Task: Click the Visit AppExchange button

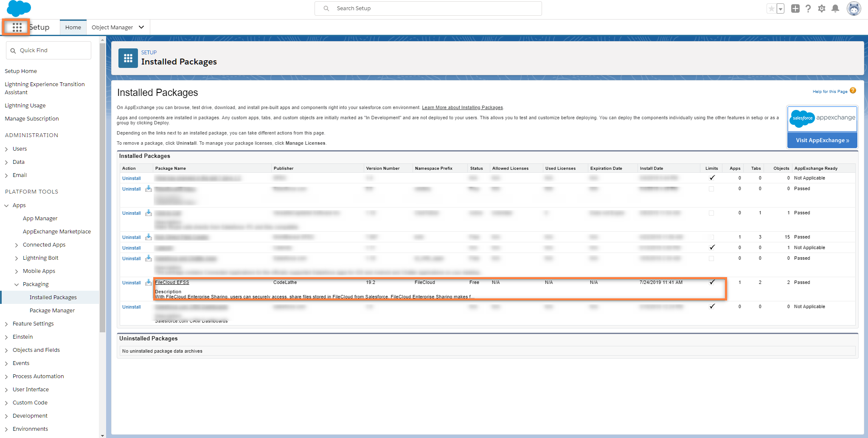Action: pos(822,140)
